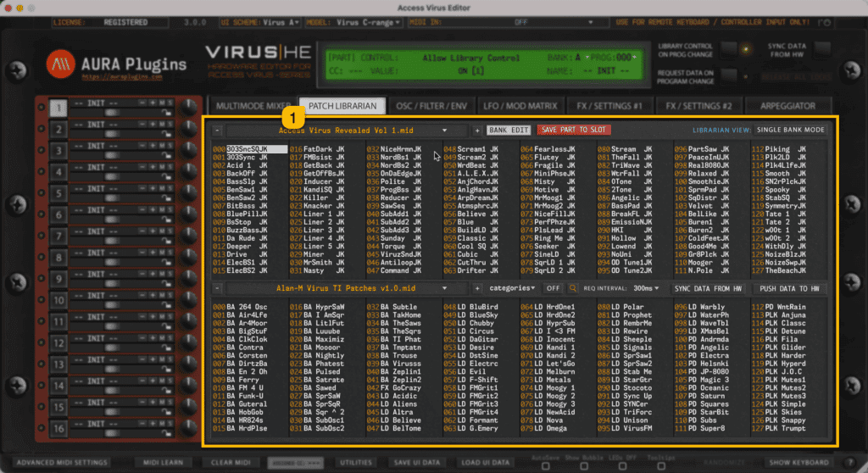Collapse the upper bank with its minus button

tap(217, 131)
